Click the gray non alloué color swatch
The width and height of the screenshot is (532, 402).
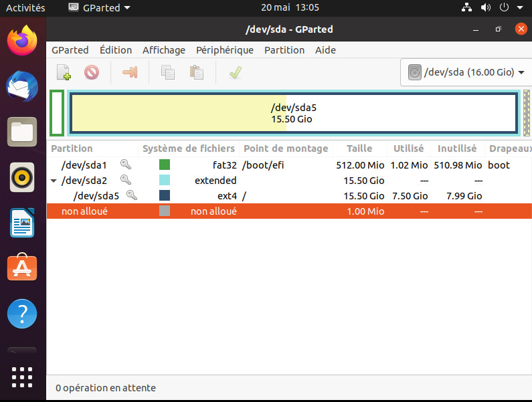[x=165, y=211]
